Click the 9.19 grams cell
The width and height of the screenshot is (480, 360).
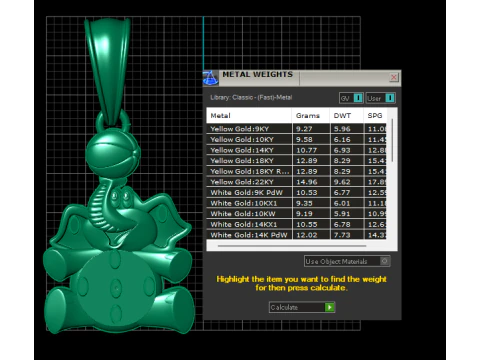point(311,214)
